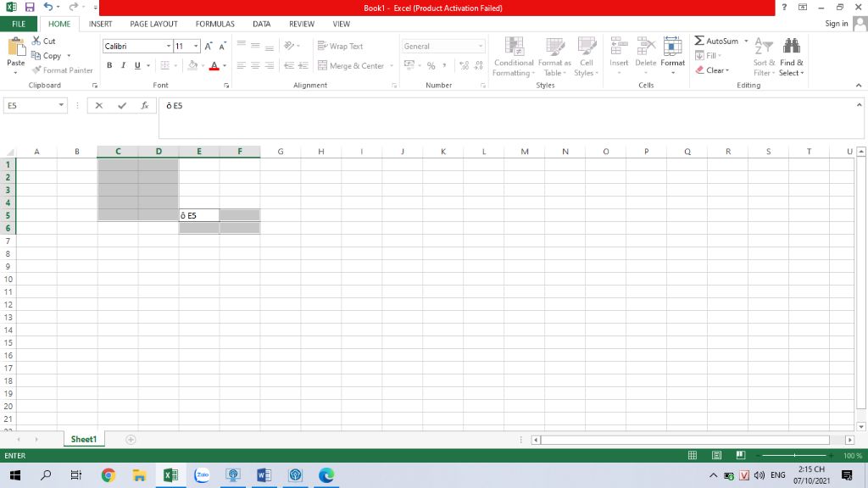Collapse the ribbon with arrow

859,86
